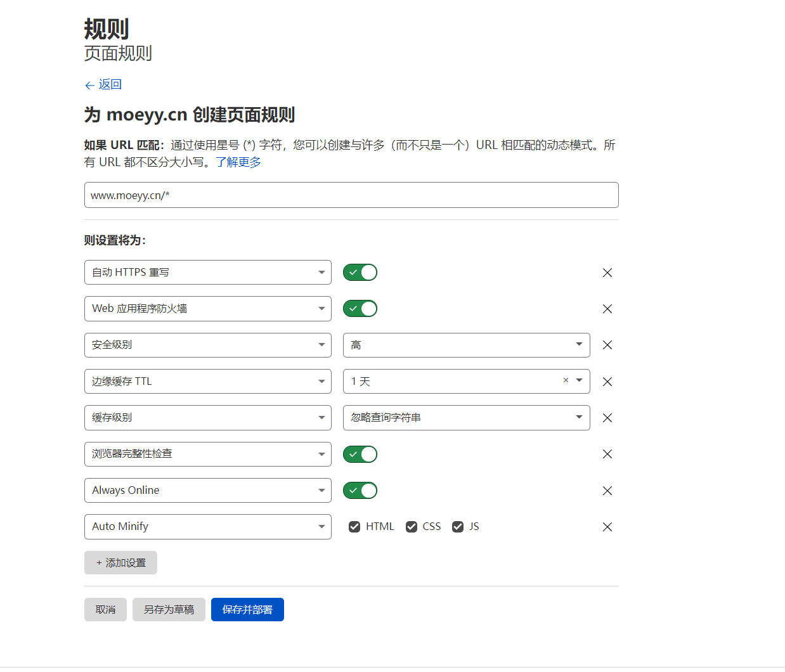This screenshot has height=672, width=785.
Task: Remove the 自动 HTTPS 重写 setting row
Action: coord(607,273)
